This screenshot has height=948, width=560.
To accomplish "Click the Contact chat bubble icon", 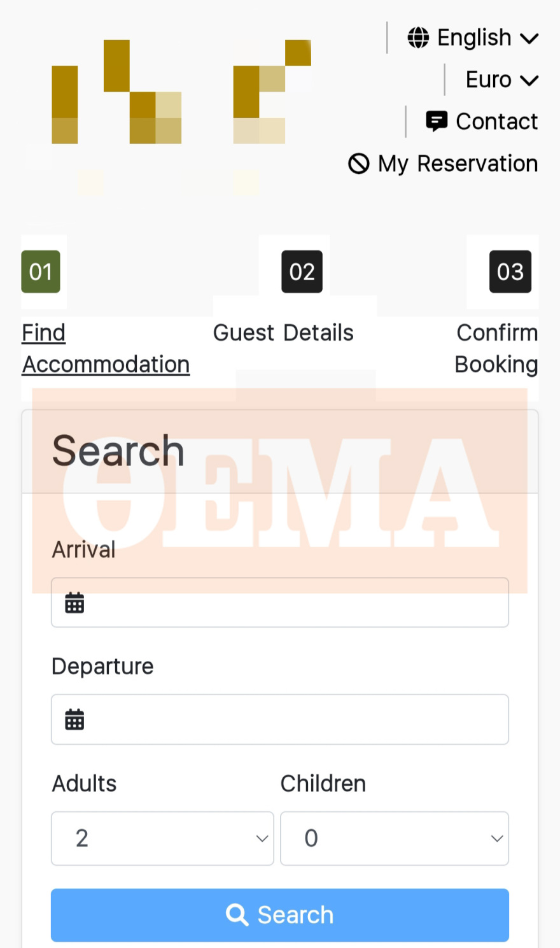I will pyautogui.click(x=437, y=121).
